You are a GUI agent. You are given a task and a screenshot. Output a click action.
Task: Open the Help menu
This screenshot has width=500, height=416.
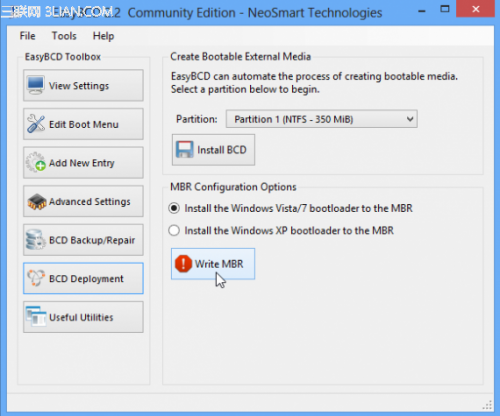pos(103,36)
